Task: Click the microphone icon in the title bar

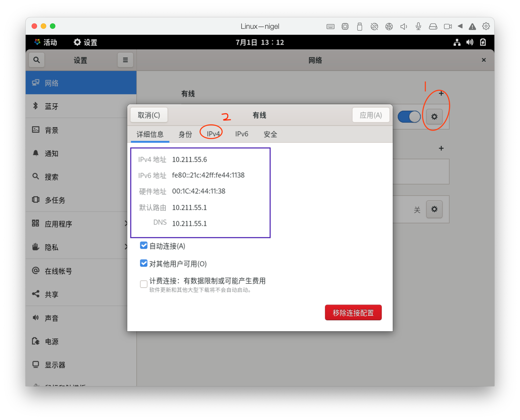Action: 418,27
